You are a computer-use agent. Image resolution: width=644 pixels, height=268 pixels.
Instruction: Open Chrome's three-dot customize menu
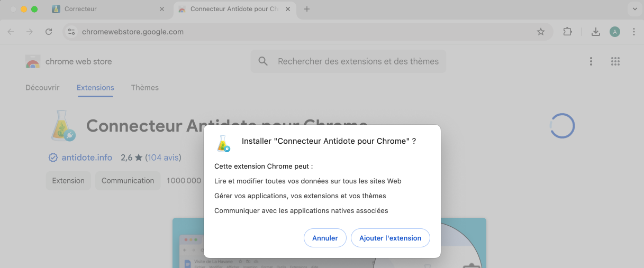[x=634, y=32]
